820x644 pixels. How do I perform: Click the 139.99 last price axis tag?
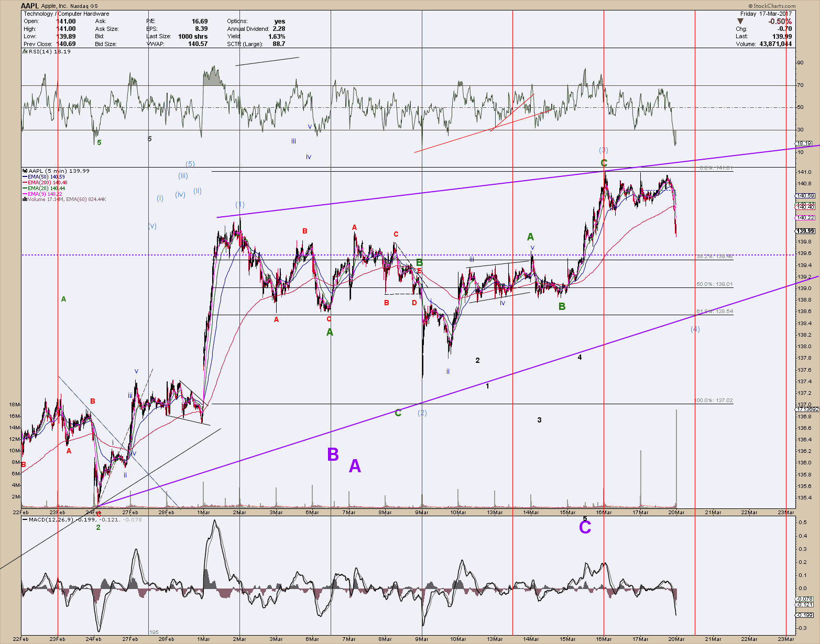coord(805,231)
